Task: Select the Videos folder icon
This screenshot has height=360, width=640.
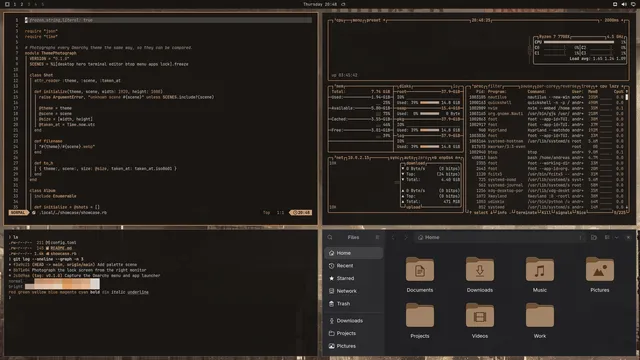Action: pyautogui.click(x=480, y=315)
